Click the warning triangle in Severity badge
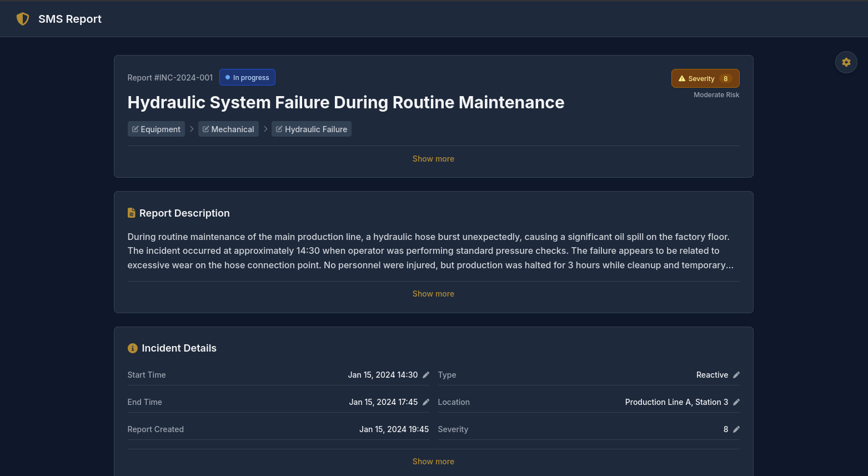 point(682,79)
